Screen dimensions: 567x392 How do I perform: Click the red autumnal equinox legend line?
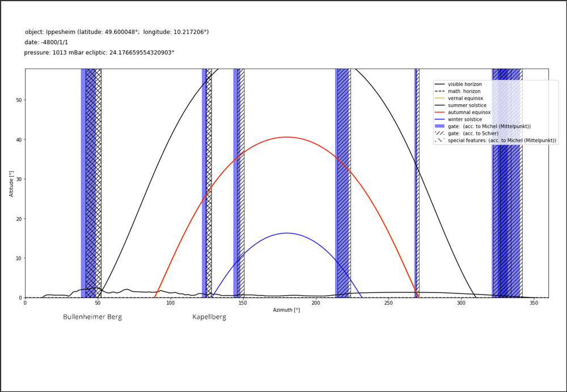[x=439, y=113]
